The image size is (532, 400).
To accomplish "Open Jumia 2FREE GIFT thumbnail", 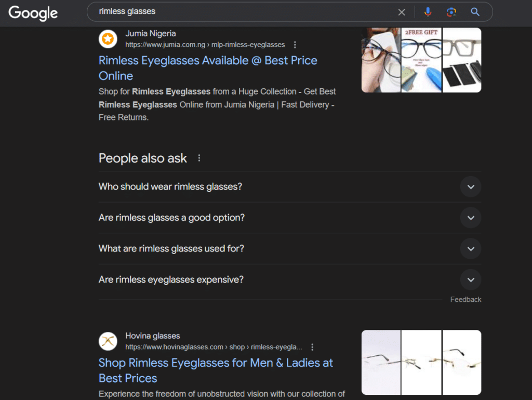I will [x=421, y=60].
